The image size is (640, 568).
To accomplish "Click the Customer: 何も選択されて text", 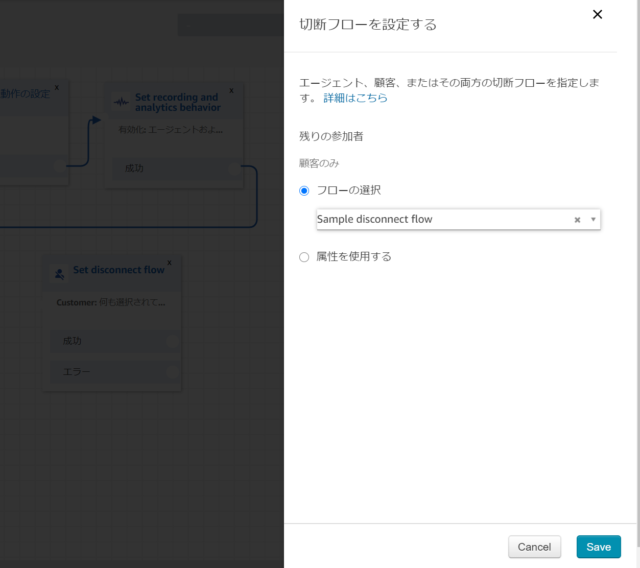I will pos(111,302).
